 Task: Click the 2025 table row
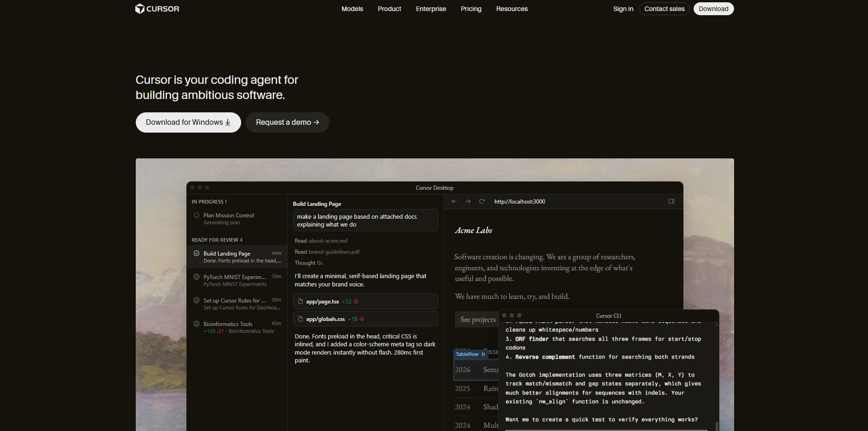pos(476,389)
